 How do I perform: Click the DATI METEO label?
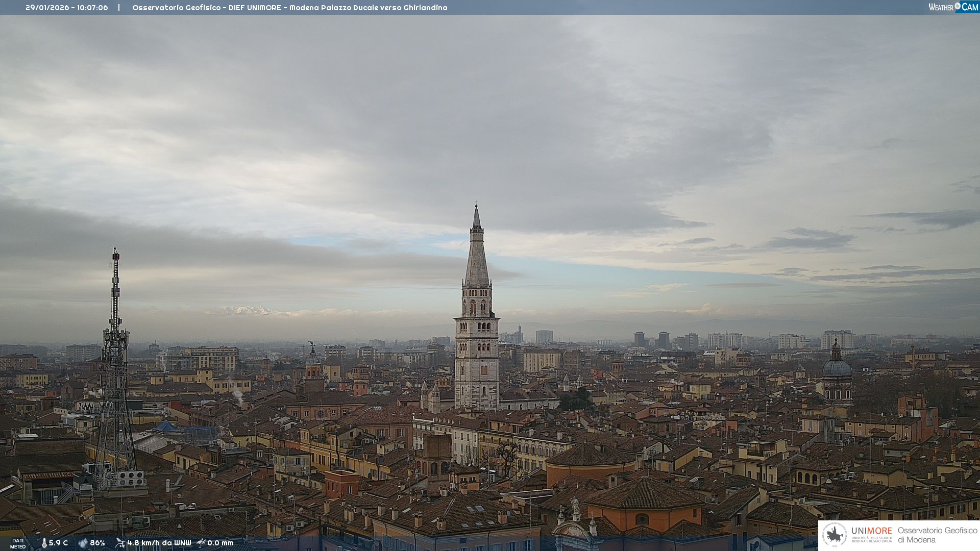[x=18, y=543]
